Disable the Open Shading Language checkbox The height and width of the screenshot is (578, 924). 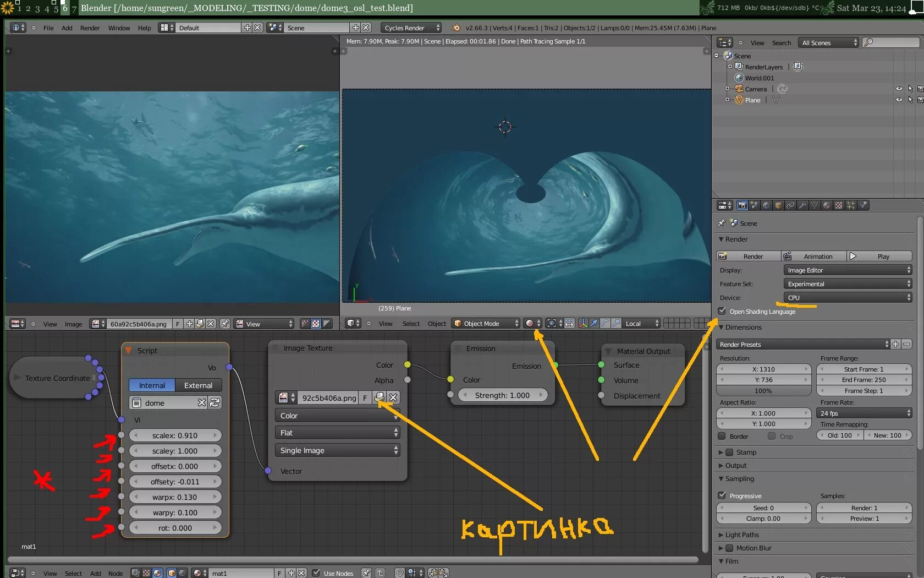tap(722, 311)
